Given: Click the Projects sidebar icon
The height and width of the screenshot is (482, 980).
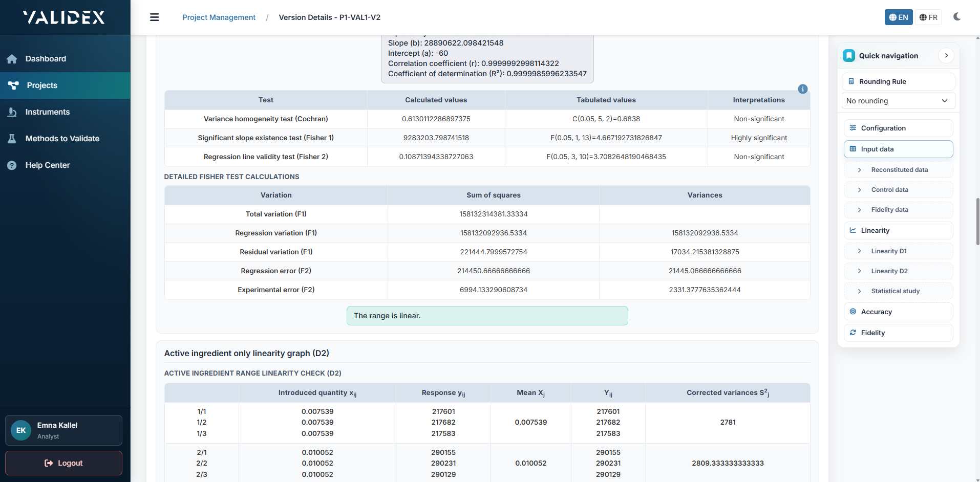Looking at the screenshot, I should pos(13,85).
